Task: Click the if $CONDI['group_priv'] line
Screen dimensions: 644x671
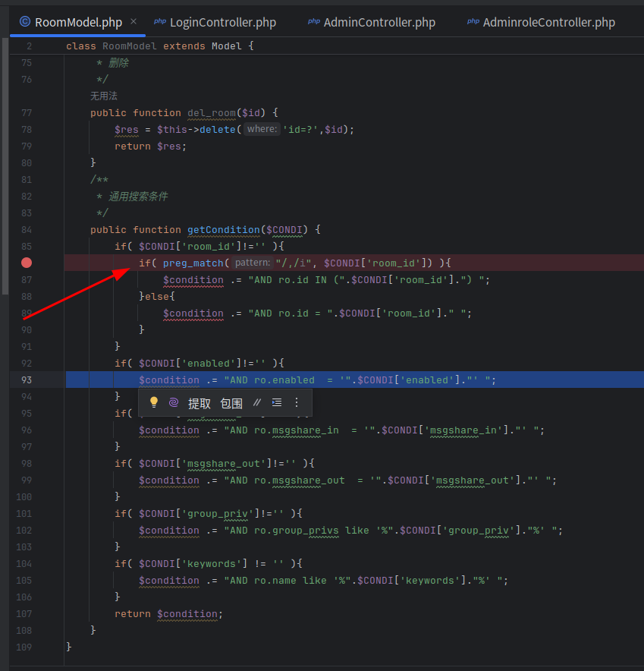Action: (x=209, y=514)
